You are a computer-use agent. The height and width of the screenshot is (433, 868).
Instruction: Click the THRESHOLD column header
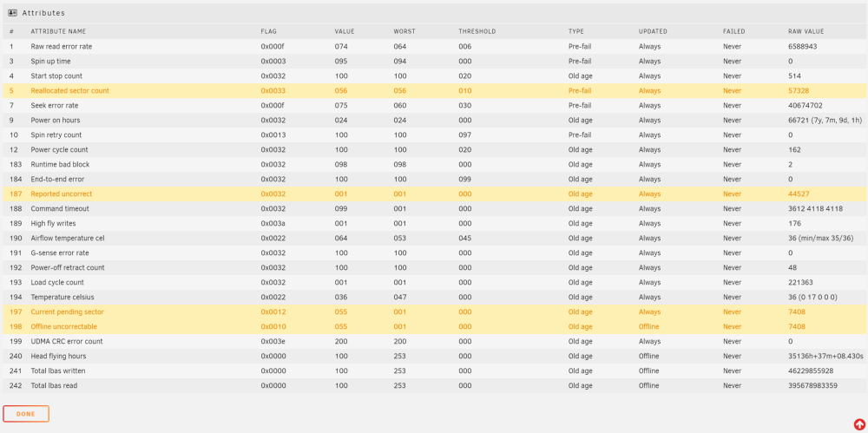pos(477,31)
